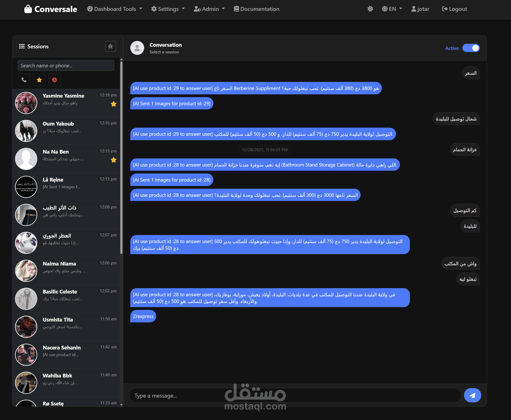Viewport: 511px width, 420px height.
Task: Click conversation header avatar icon
Action: [137, 48]
